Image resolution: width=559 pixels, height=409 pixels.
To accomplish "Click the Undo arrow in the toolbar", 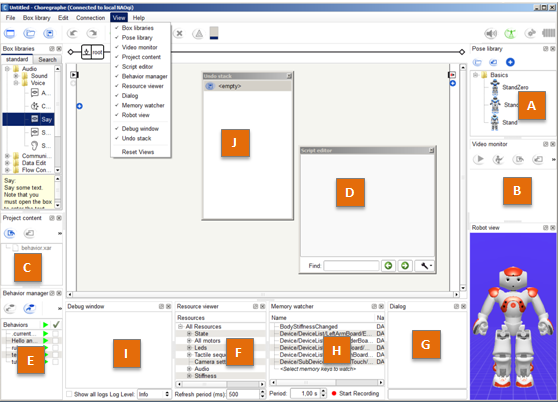I will coord(73,33).
